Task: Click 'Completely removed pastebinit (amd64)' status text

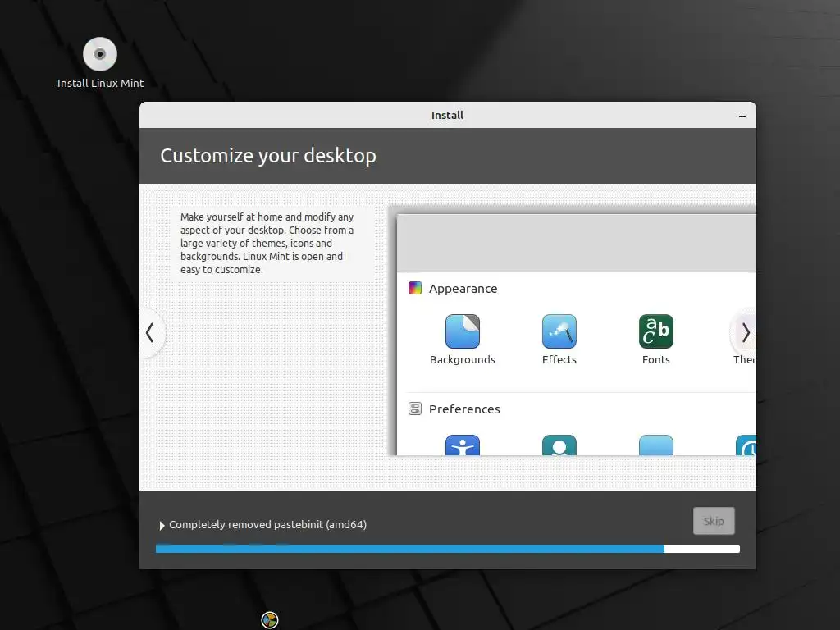Action: click(268, 524)
